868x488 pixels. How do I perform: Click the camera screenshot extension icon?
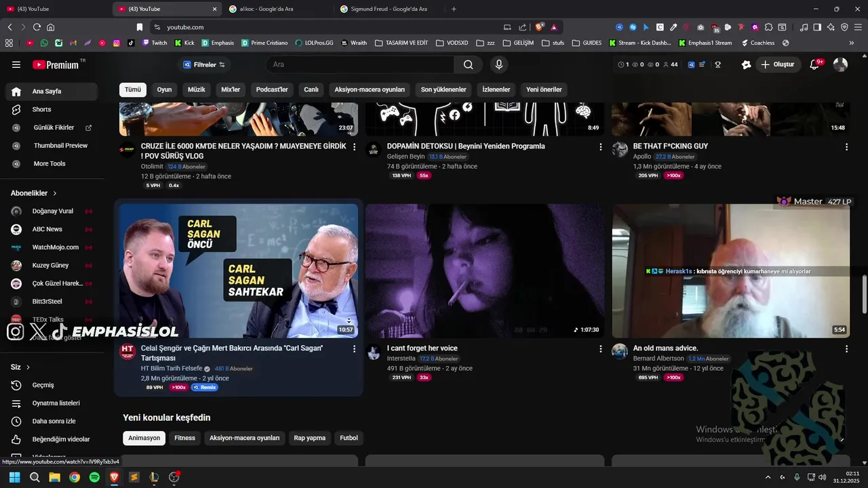pyautogui.click(x=701, y=27)
